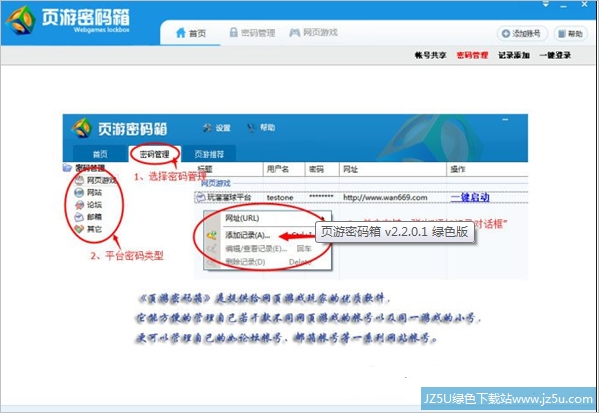Open the 首页 home tab in the top navigation
The height and width of the screenshot is (413, 599).
[x=191, y=33]
